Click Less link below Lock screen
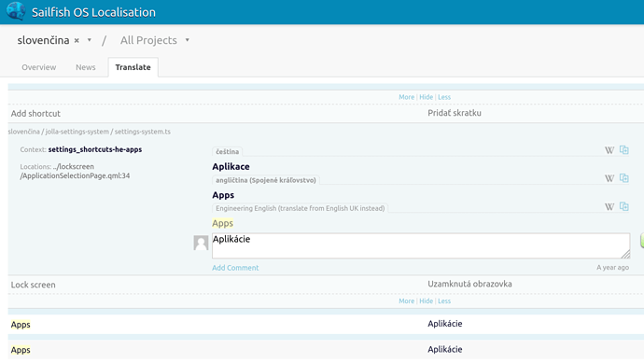Viewport: 644px width, 363px height. click(x=444, y=301)
